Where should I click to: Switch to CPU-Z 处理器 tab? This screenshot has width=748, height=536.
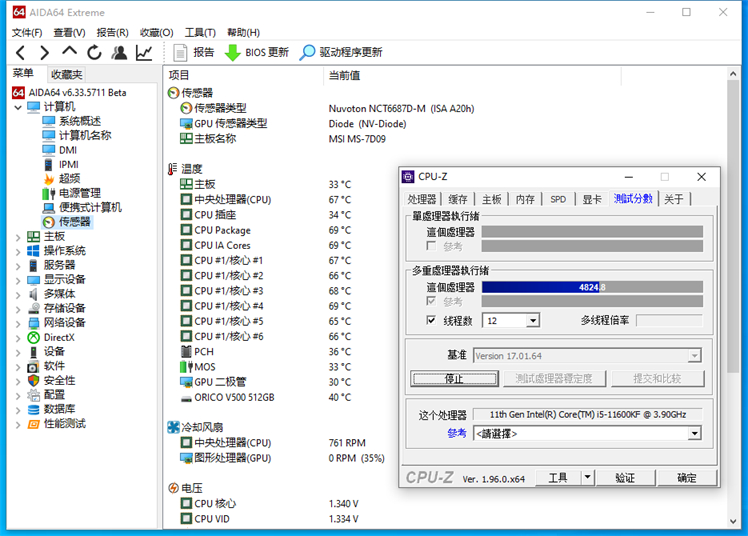click(x=422, y=199)
